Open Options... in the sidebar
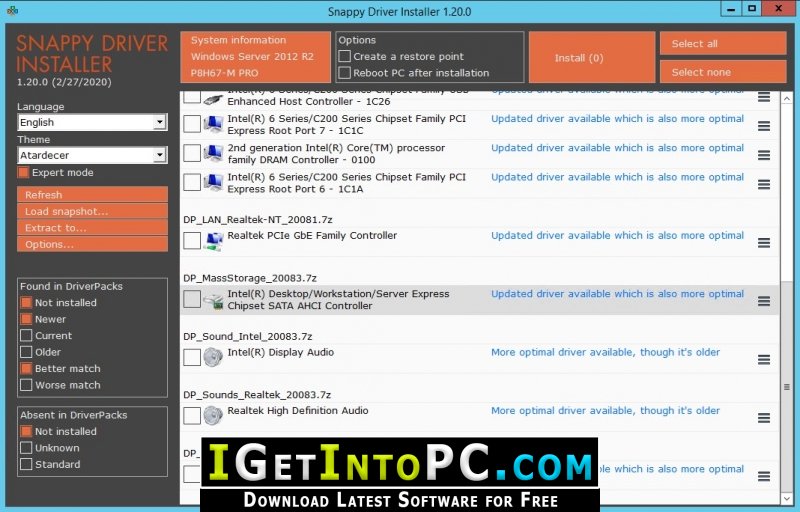 pos(92,244)
